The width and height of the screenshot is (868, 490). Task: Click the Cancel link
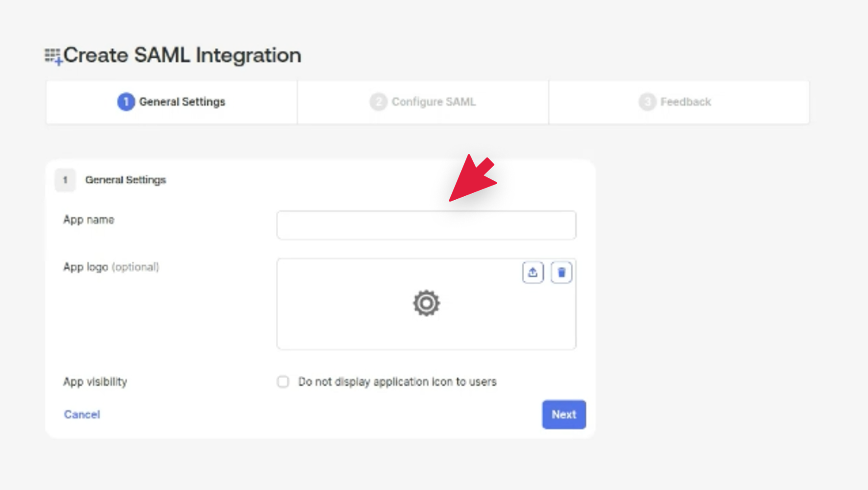click(82, 414)
